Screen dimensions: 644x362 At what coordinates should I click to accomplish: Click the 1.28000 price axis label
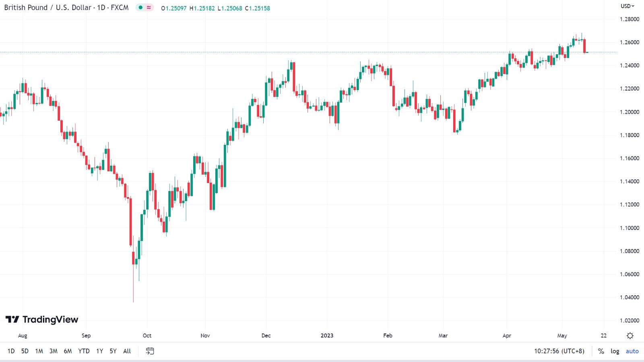[x=630, y=19]
